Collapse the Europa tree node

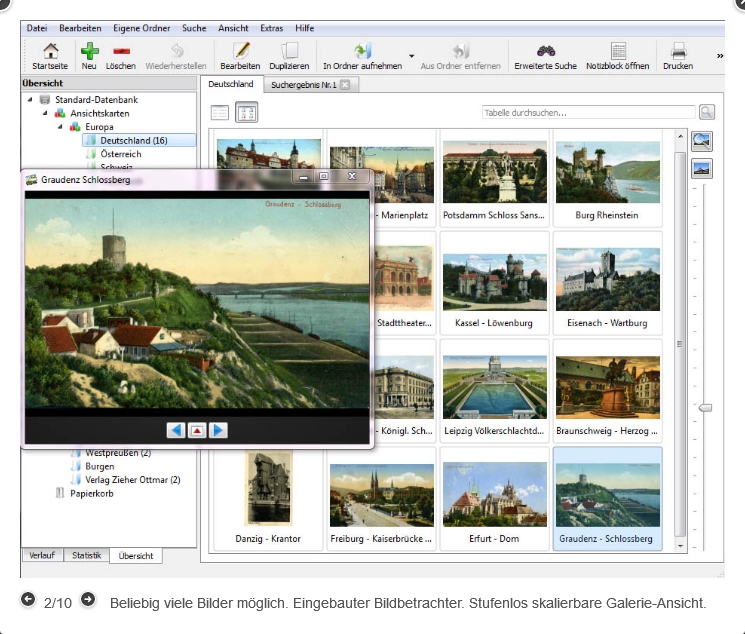click(x=60, y=127)
